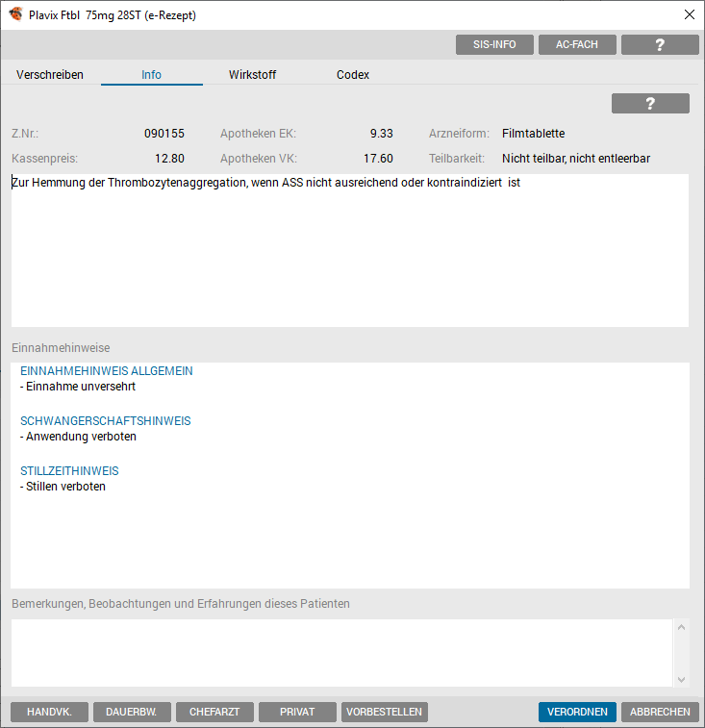Click the Arzneiform value Filmtablette
This screenshot has width=705, height=728.
(x=533, y=134)
